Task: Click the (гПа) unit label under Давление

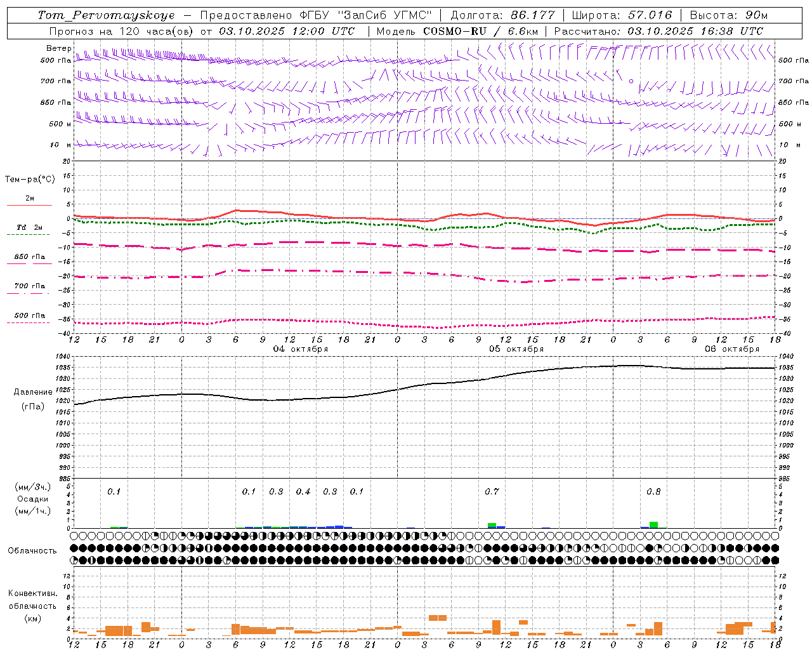Action: 32,407
